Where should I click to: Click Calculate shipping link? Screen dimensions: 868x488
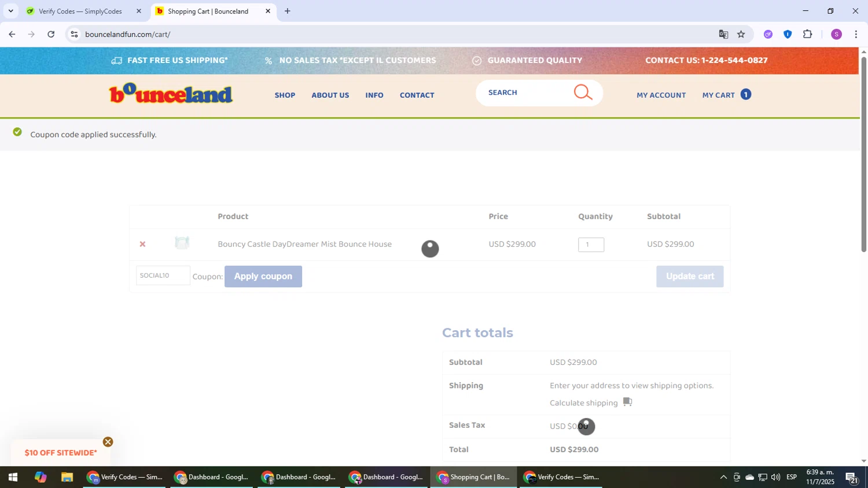(584, 403)
